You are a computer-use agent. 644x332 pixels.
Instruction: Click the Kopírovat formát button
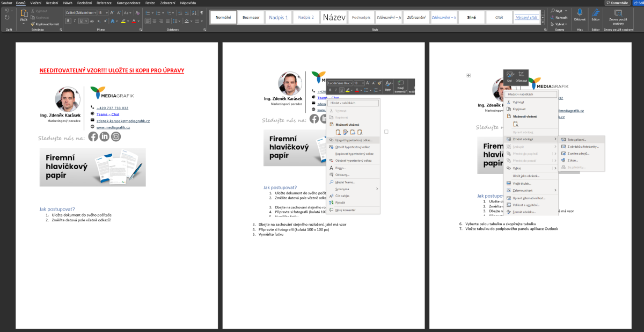click(x=45, y=24)
